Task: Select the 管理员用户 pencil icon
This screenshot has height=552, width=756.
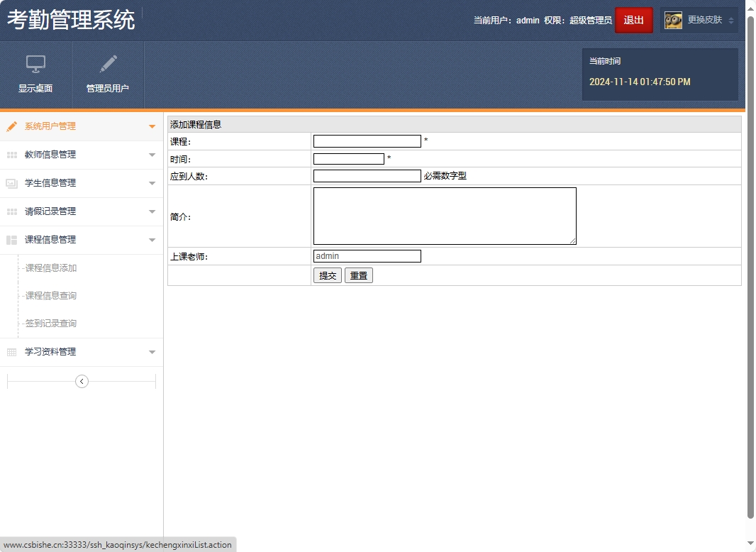Action: [107, 65]
